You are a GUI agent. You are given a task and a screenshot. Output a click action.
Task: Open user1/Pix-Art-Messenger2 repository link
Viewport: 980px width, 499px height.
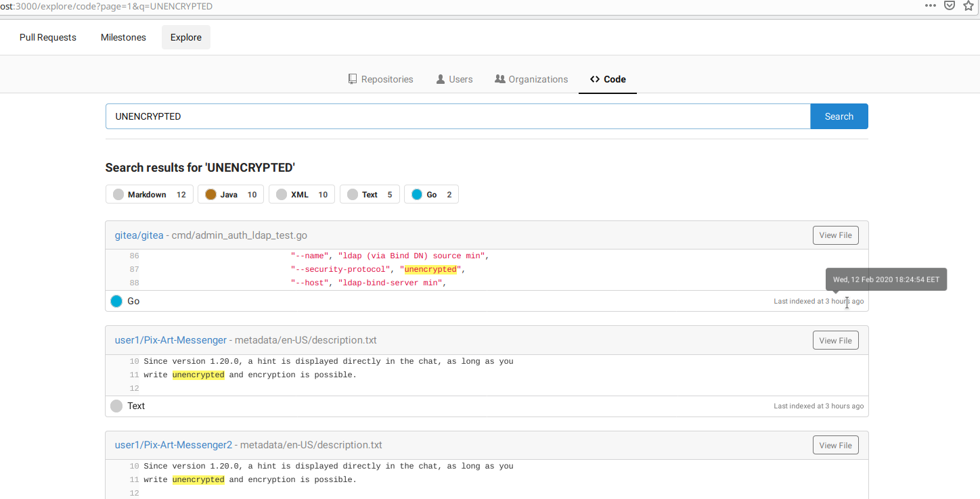click(x=174, y=445)
